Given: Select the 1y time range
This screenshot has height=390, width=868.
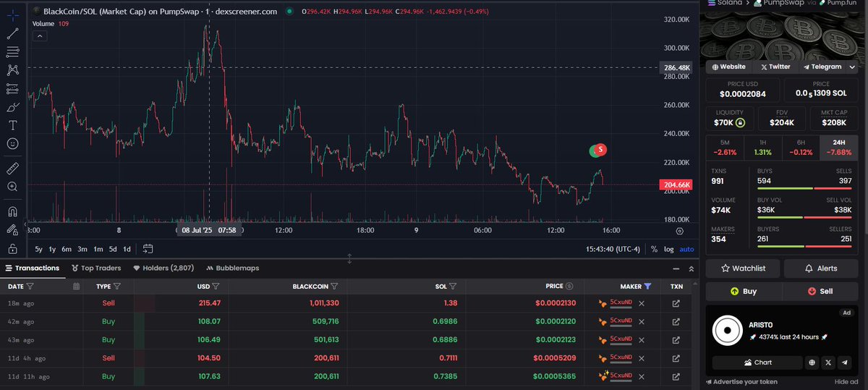Looking at the screenshot, I should tap(52, 249).
